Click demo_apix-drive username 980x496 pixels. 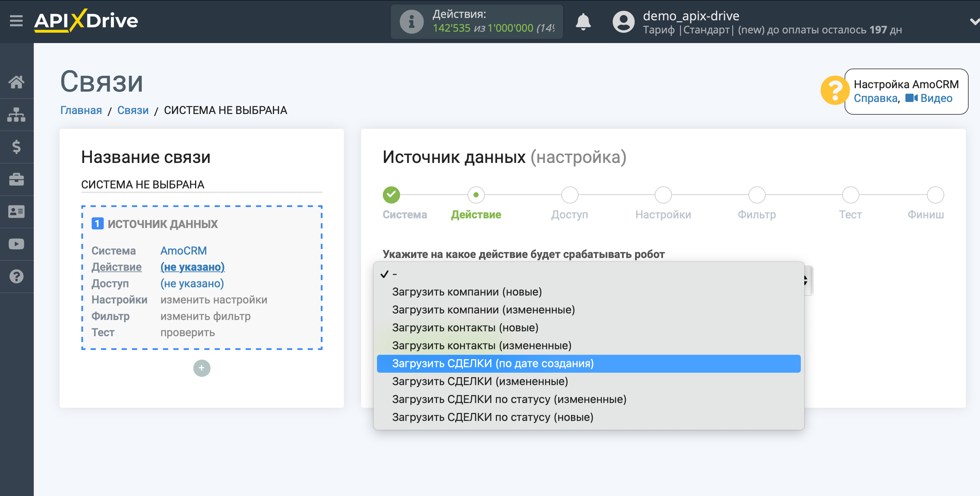[x=691, y=16]
